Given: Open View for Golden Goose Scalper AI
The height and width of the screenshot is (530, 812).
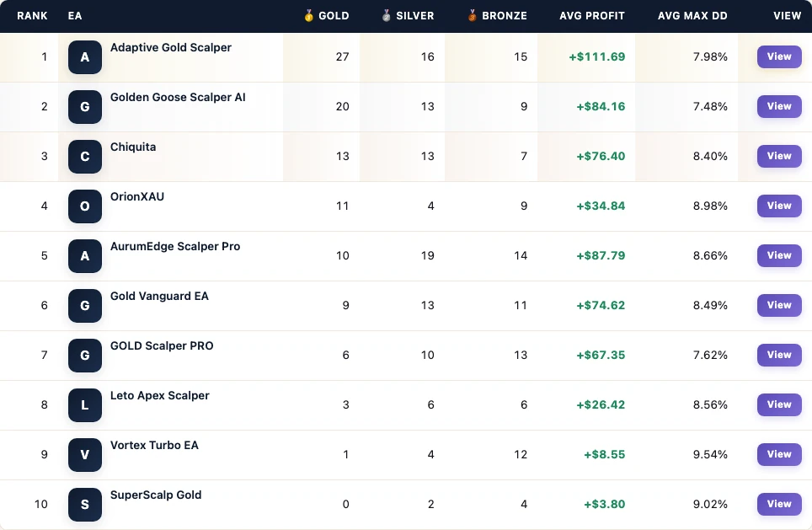Looking at the screenshot, I should [779, 106].
